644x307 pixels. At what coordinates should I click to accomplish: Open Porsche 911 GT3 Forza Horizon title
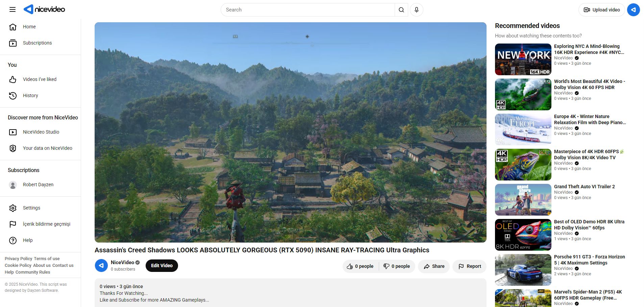[590, 260]
